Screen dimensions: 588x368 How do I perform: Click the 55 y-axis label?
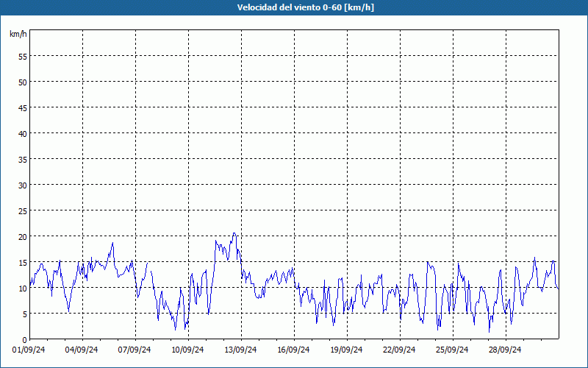[23, 57]
